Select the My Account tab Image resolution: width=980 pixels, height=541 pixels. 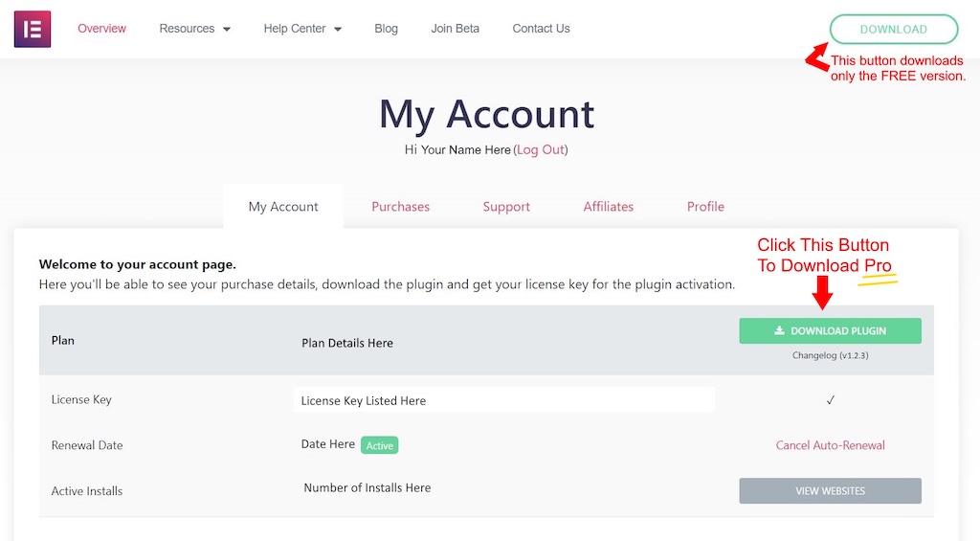pos(283,207)
